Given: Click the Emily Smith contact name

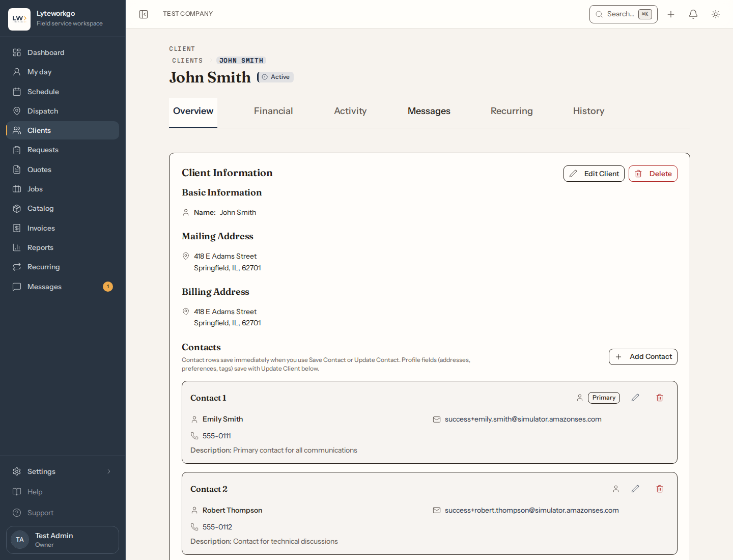Looking at the screenshot, I should coord(222,419).
